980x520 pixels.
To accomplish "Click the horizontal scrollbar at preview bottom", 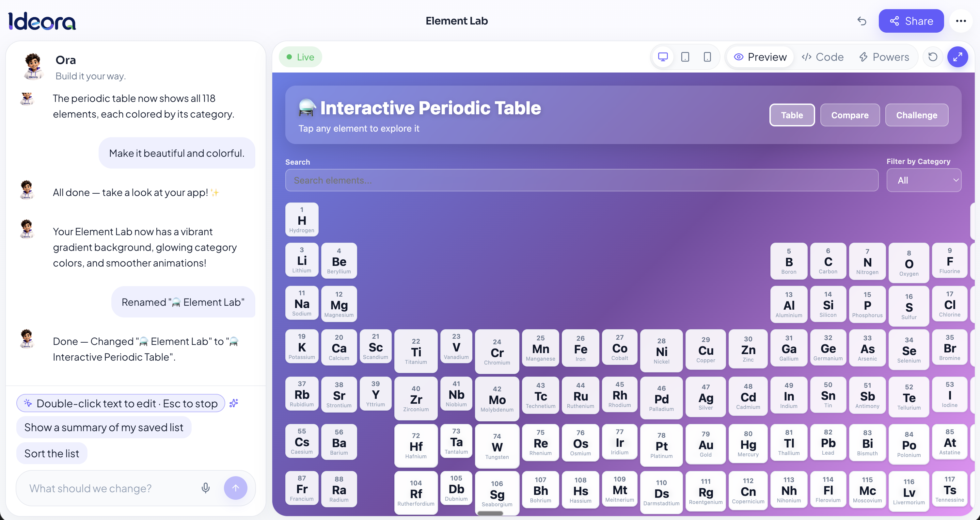I will coord(490,513).
